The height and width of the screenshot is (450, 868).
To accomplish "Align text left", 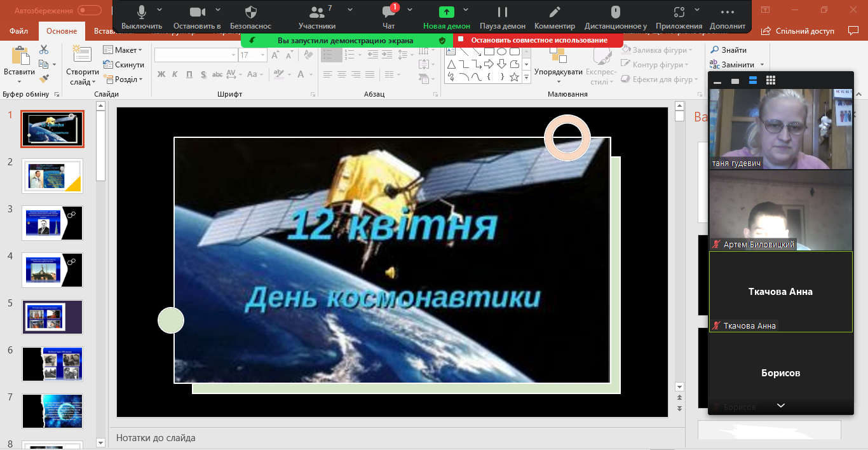I will [x=328, y=74].
